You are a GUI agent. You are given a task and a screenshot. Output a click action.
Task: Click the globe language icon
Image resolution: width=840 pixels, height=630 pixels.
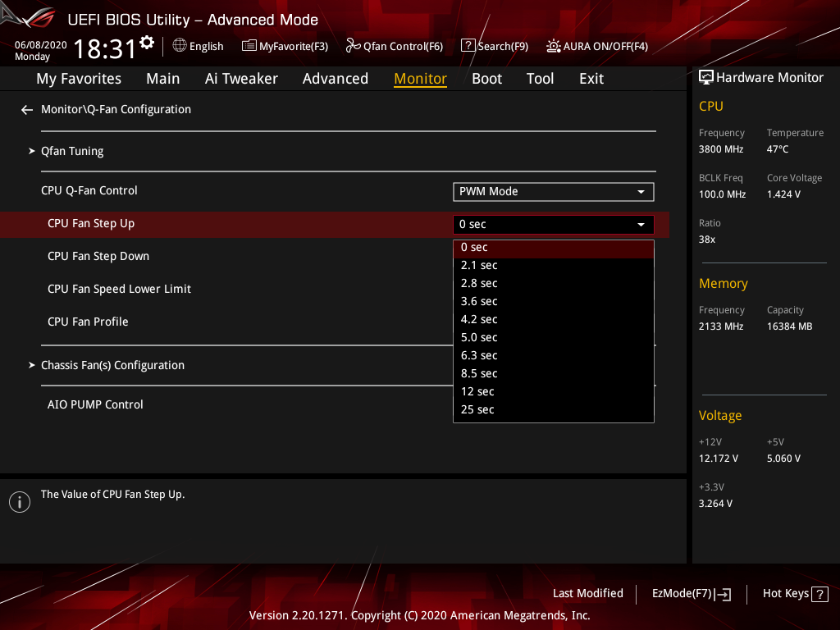coord(180,46)
